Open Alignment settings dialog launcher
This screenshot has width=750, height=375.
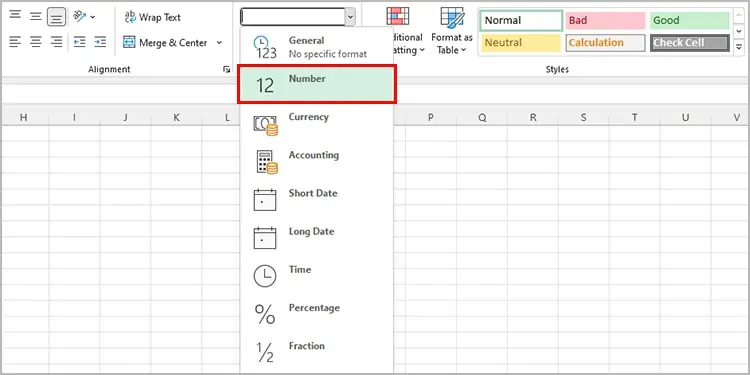(226, 70)
